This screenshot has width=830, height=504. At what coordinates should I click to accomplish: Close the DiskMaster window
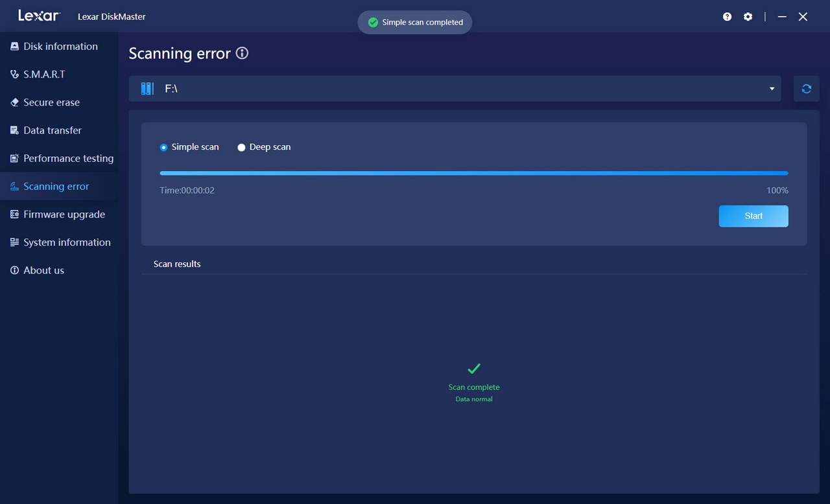click(803, 17)
